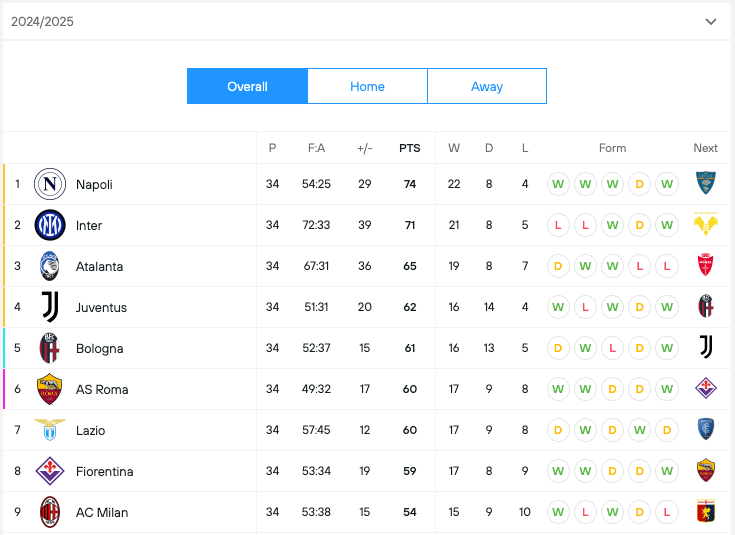Select the Overall standings tab
The height and width of the screenshot is (535, 735).
tap(247, 86)
